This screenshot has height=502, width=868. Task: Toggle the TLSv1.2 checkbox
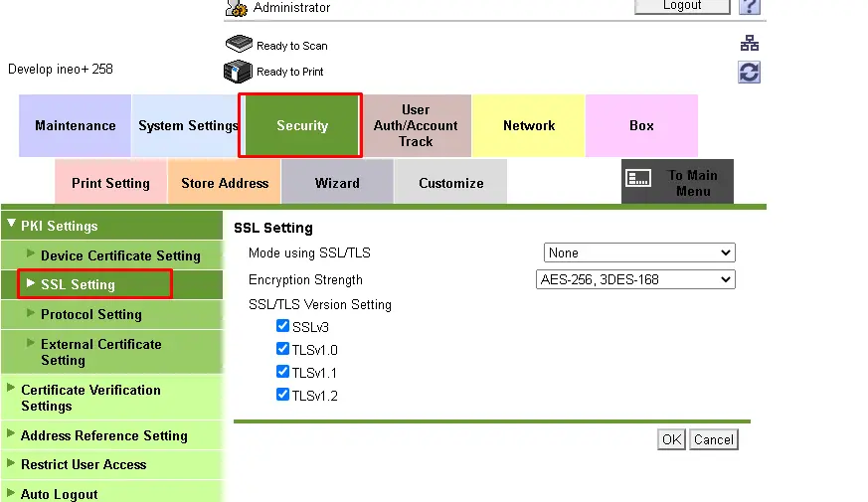283,395
